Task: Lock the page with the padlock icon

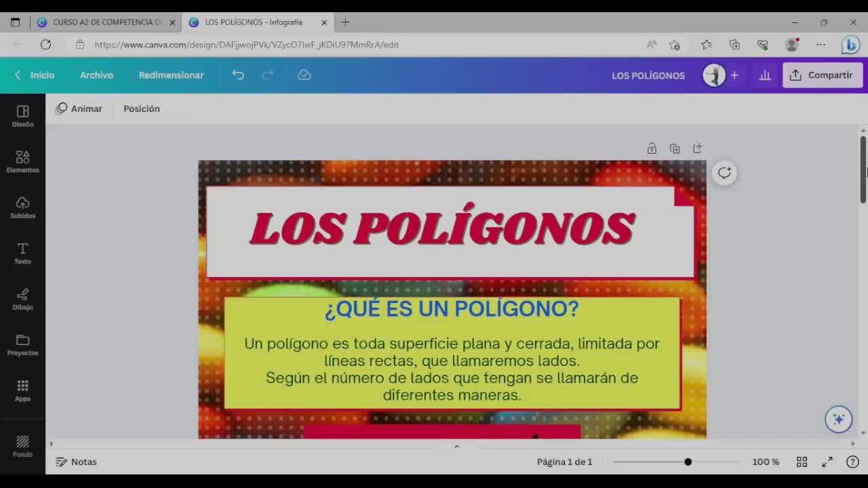Action: click(652, 148)
